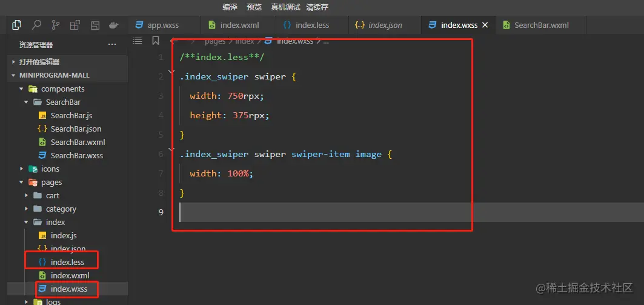Switch to the app.wxss tab
Viewport: 644px width, 305px height.
click(164, 25)
